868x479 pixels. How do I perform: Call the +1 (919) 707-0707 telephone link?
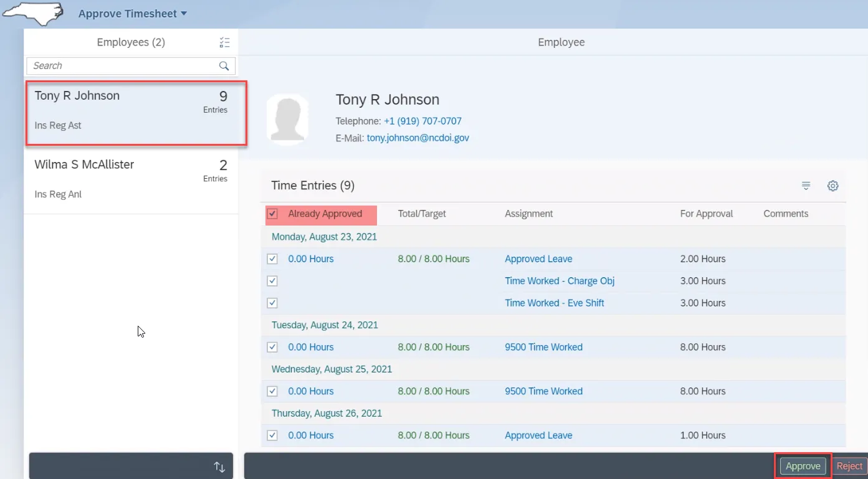click(422, 121)
